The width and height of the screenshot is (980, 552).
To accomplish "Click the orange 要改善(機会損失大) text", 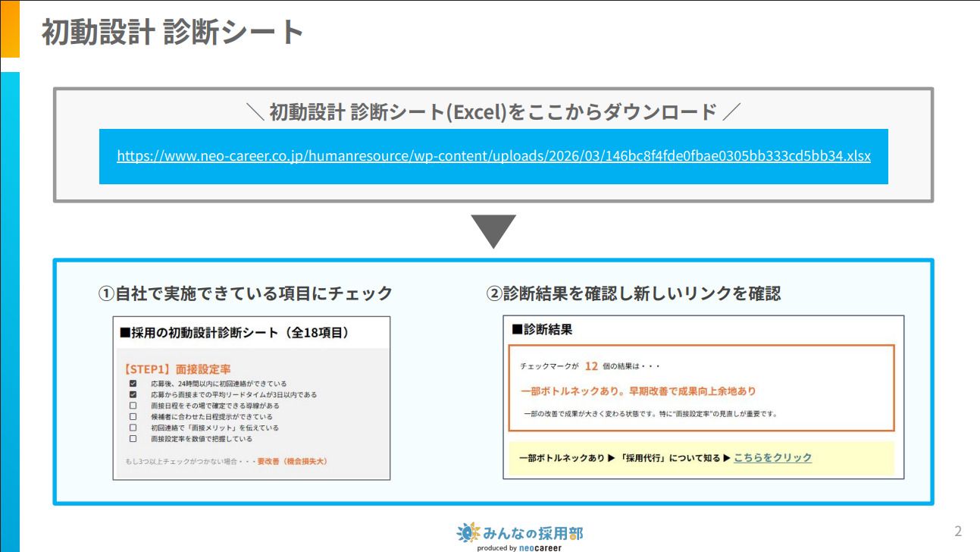I will pos(292,461).
